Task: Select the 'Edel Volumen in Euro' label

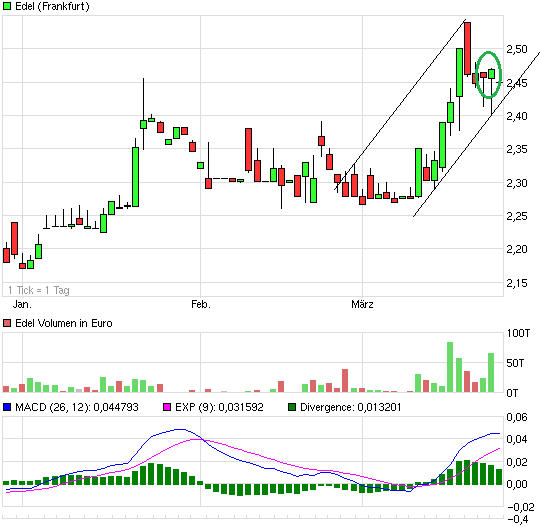Action: pyautogui.click(x=64, y=323)
